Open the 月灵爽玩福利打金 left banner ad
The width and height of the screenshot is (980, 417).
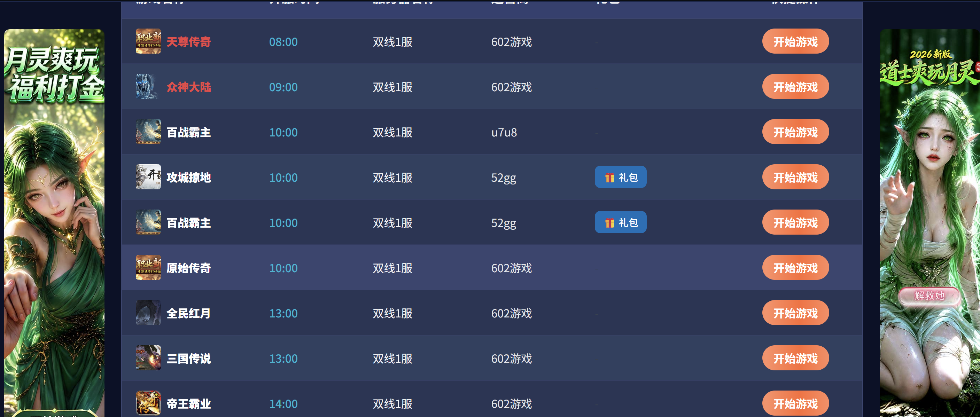pyautogui.click(x=54, y=223)
